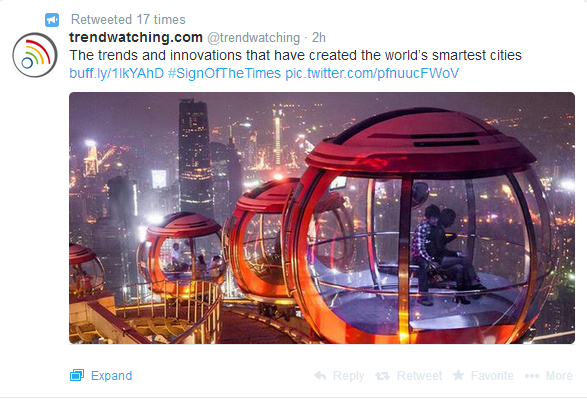View the ferris wheel cabin photo

[x=322, y=218]
